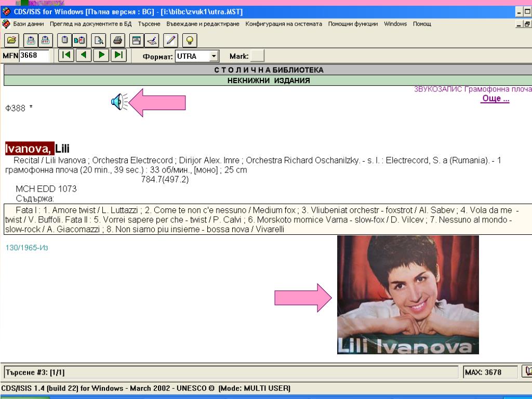Play the sound via speaker icon
The width and height of the screenshot is (532, 399).
[119, 101]
